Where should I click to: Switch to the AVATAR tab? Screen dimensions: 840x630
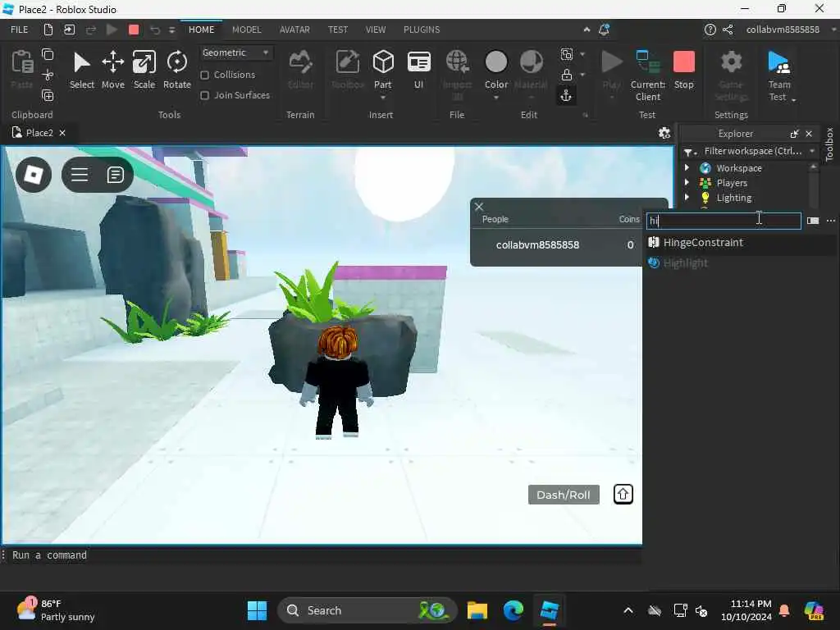(294, 30)
